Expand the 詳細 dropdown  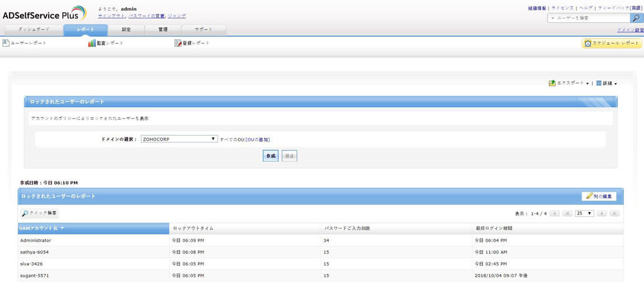pos(607,83)
